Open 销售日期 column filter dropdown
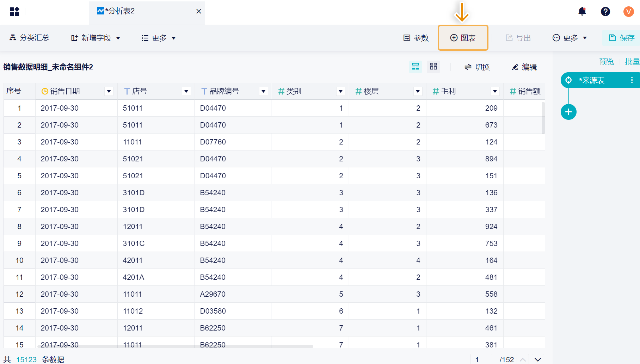 [x=109, y=91]
